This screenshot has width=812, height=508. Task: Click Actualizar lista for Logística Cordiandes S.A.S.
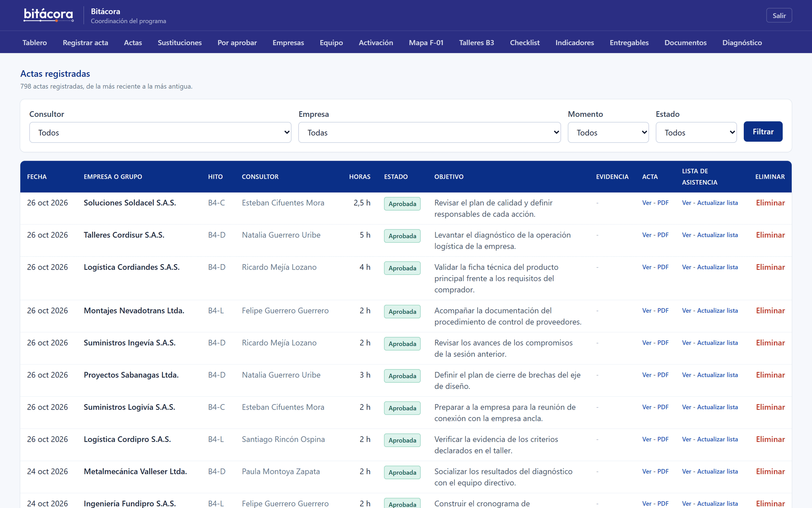pos(717,267)
